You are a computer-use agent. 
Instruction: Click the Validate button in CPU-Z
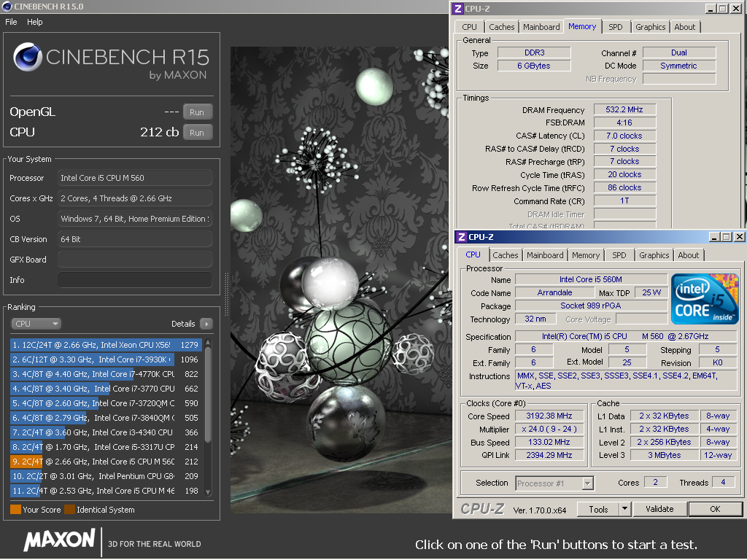[659, 510]
